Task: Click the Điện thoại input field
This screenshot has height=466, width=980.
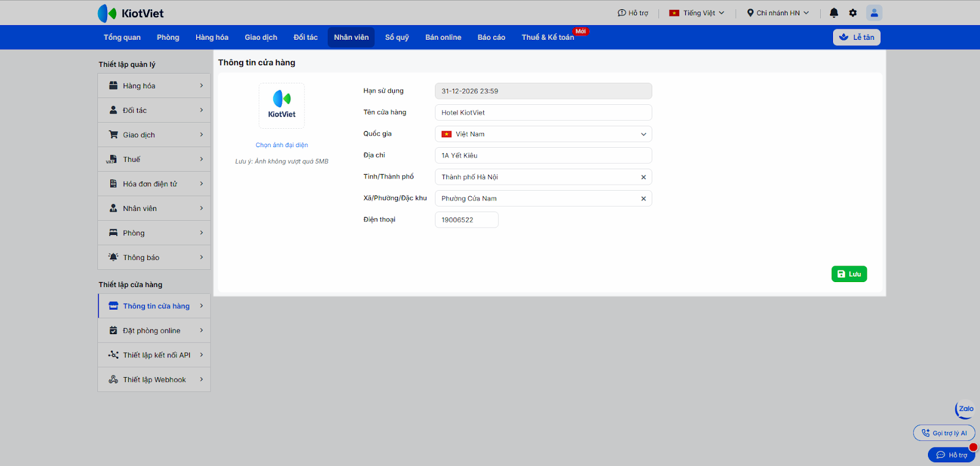Action: point(467,220)
